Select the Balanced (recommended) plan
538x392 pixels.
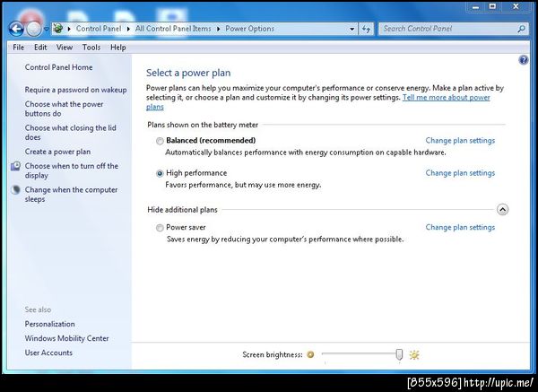[x=160, y=141]
